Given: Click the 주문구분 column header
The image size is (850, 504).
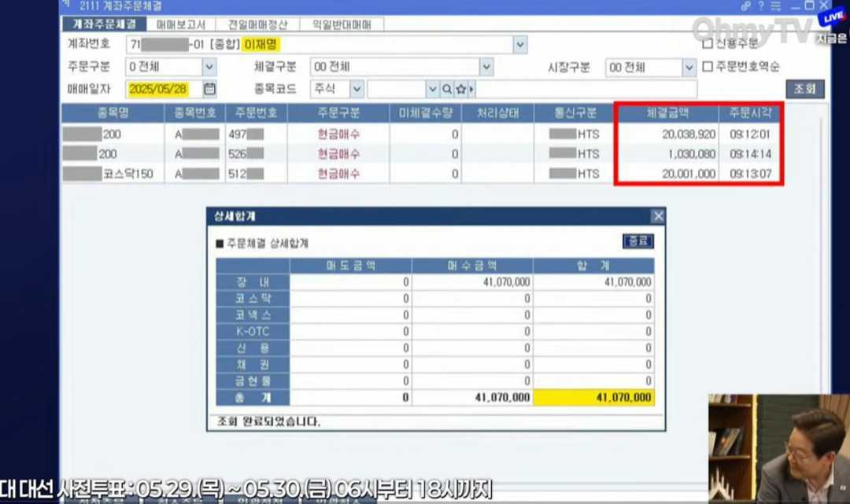Looking at the screenshot, I should click(338, 113).
